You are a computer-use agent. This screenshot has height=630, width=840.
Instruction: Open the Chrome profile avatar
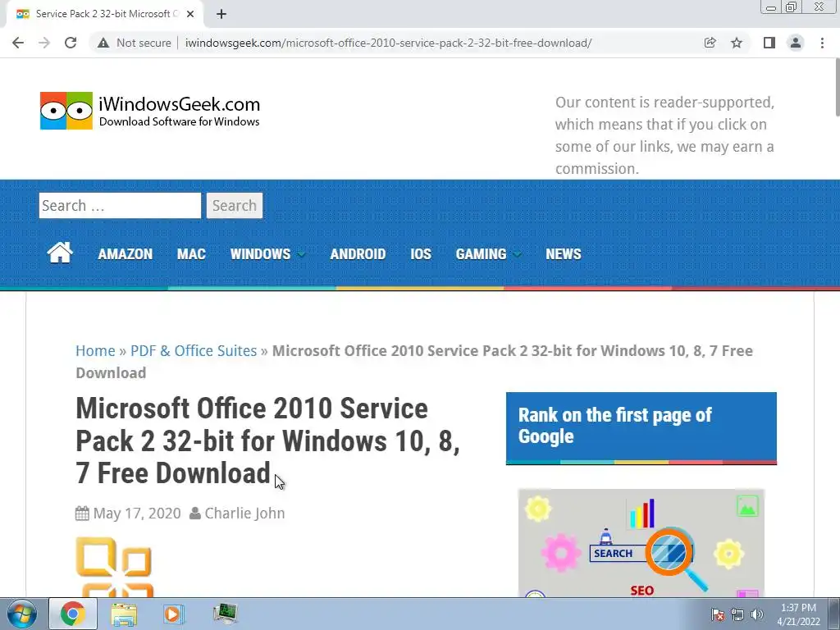(796, 43)
